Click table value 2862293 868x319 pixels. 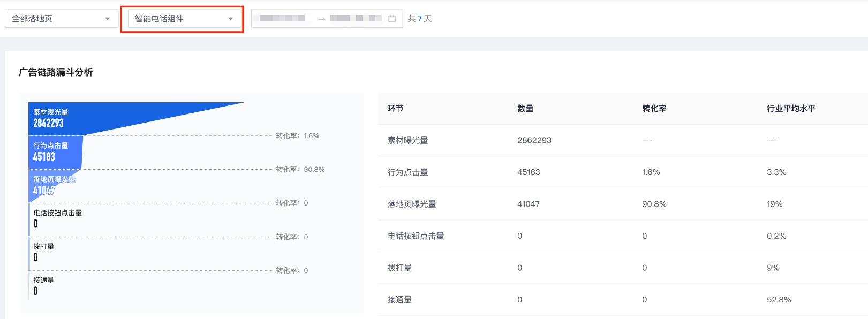(x=534, y=141)
